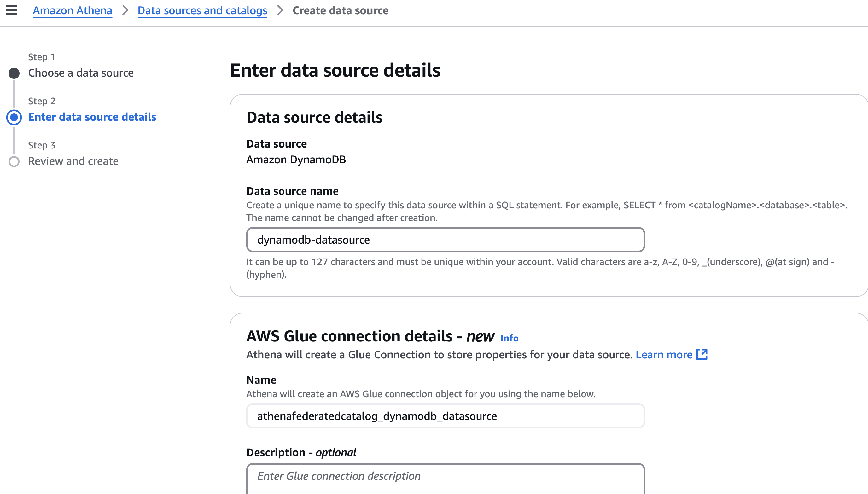This screenshot has width=868, height=494.
Task: Open the hamburger navigation menu
Action: 12,10
